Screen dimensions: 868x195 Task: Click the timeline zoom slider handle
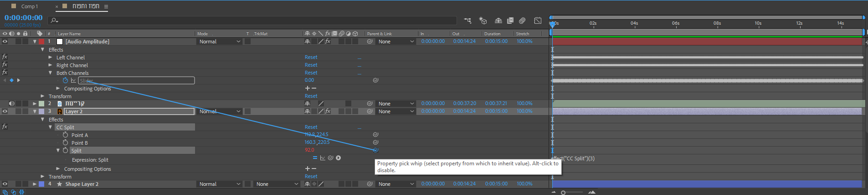coord(563,193)
